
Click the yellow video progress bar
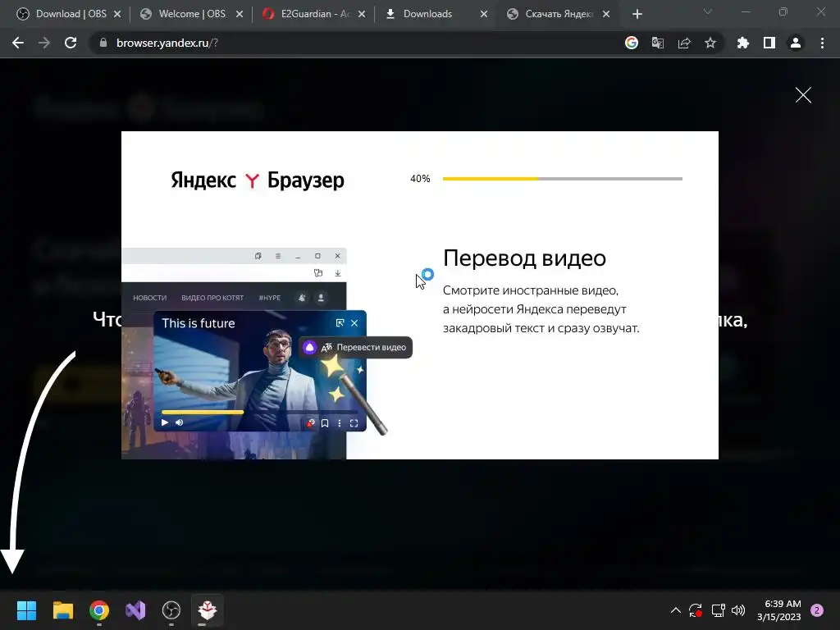coord(203,412)
